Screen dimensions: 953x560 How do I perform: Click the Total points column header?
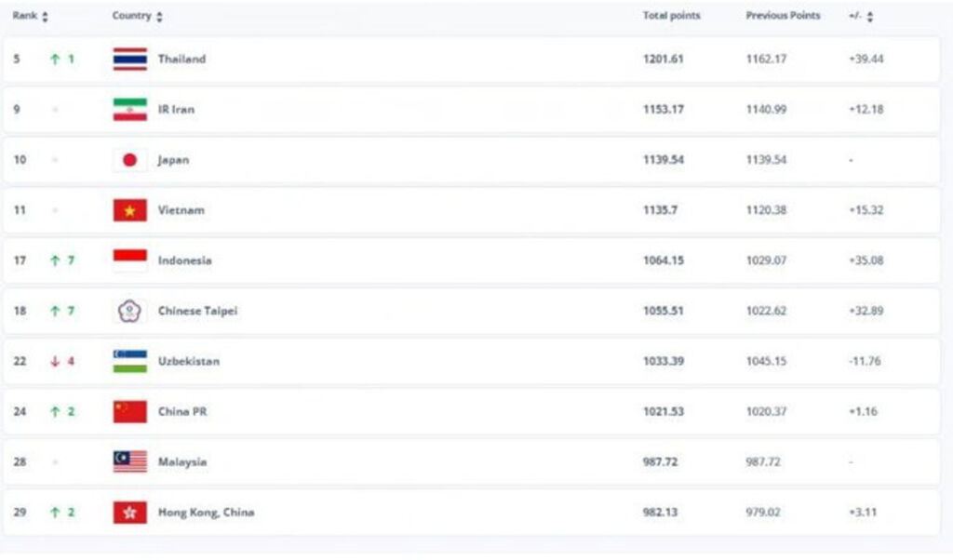coord(671,17)
